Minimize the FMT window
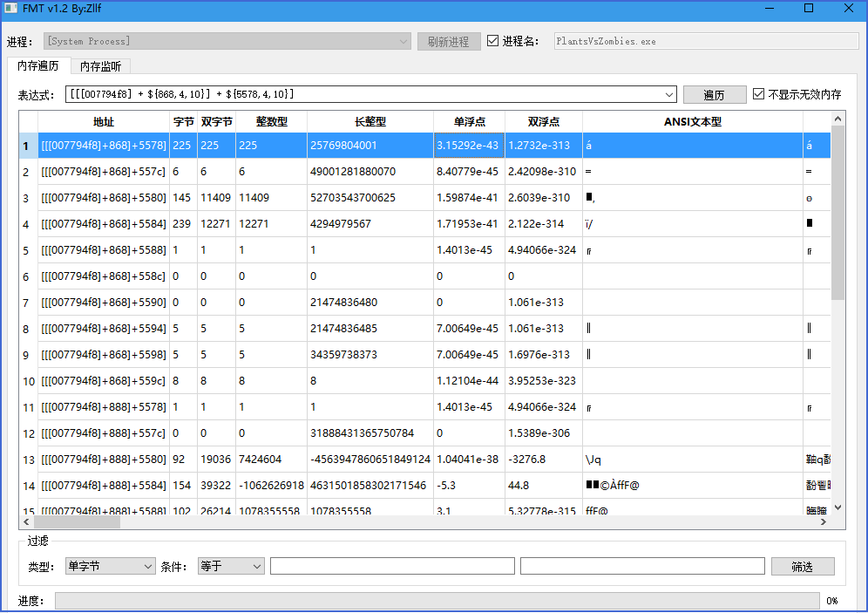Viewport: 868px width, 613px height. (770, 9)
